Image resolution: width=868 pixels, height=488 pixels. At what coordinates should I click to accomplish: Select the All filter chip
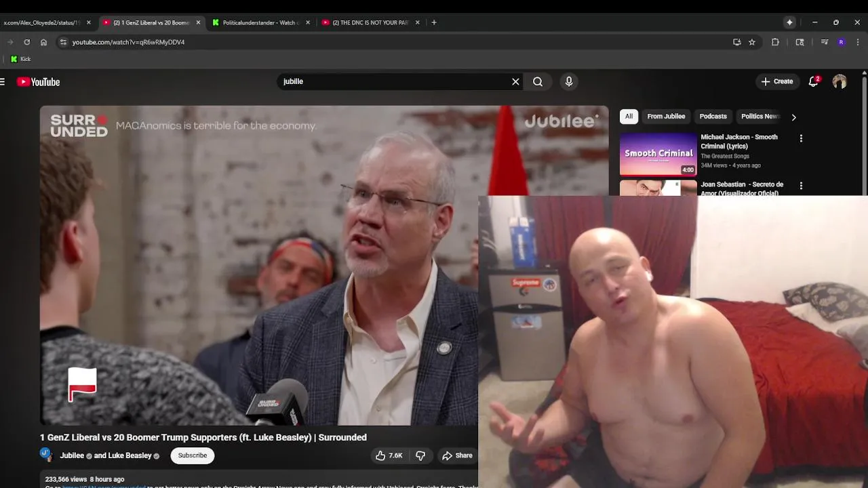pos(629,117)
